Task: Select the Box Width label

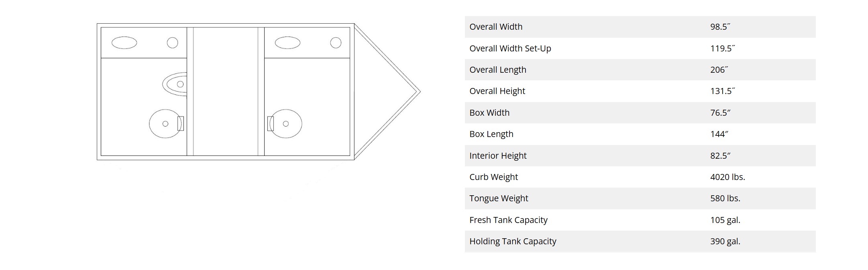Action: (489, 112)
